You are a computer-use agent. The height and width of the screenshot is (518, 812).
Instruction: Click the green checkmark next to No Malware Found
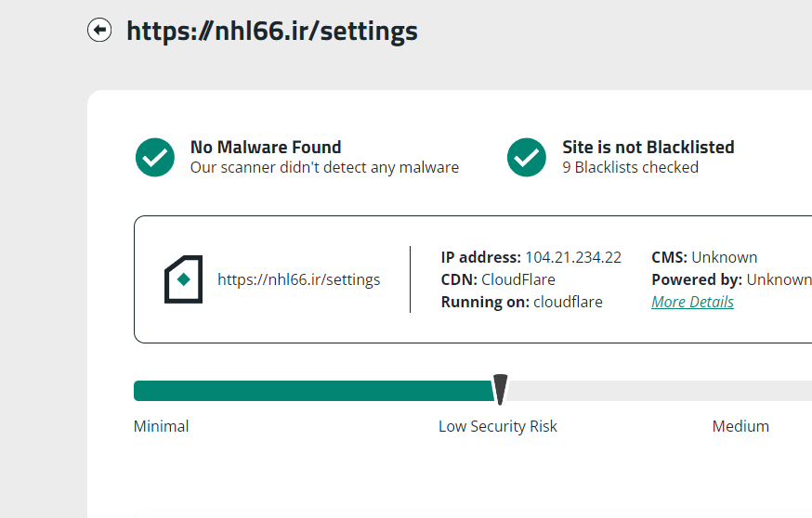tap(155, 157)
